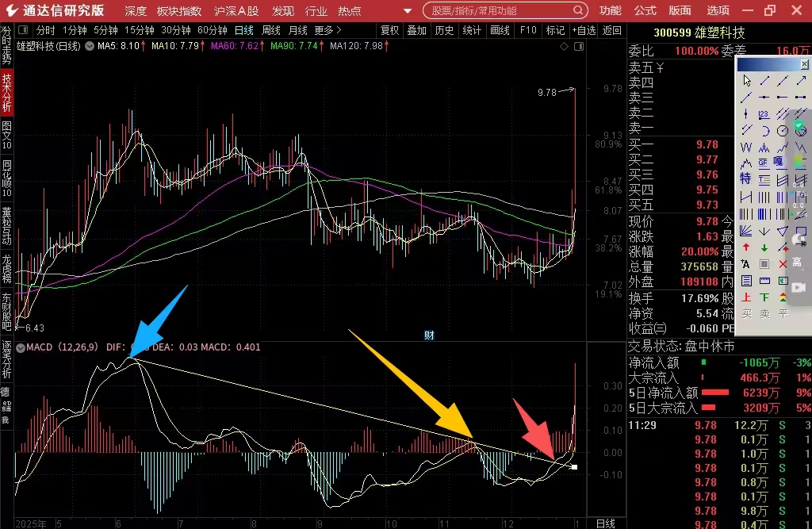Click the 画线 drawing button
Viewport: 812px width, 529px height.
tap(500, 31)
